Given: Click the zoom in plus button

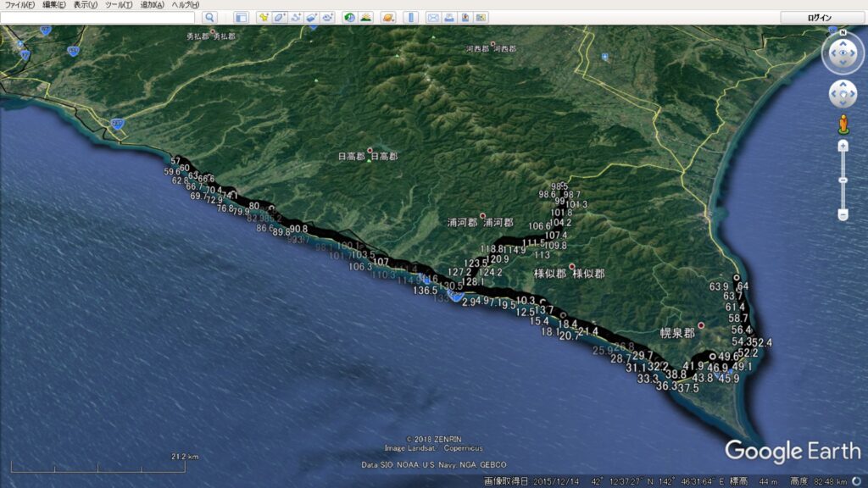Looking at the screenshot, I should (843, 146).
